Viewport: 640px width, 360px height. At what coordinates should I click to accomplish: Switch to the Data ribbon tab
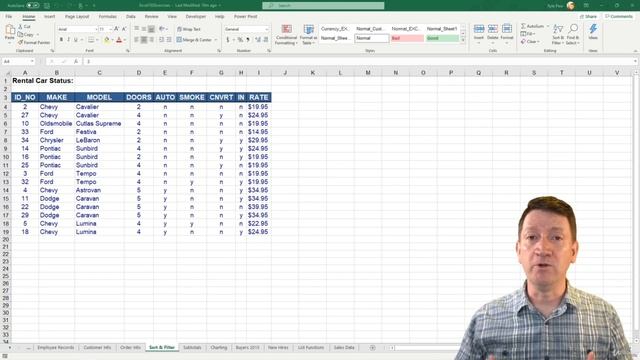pyautogui.click(x=131, y=17)
